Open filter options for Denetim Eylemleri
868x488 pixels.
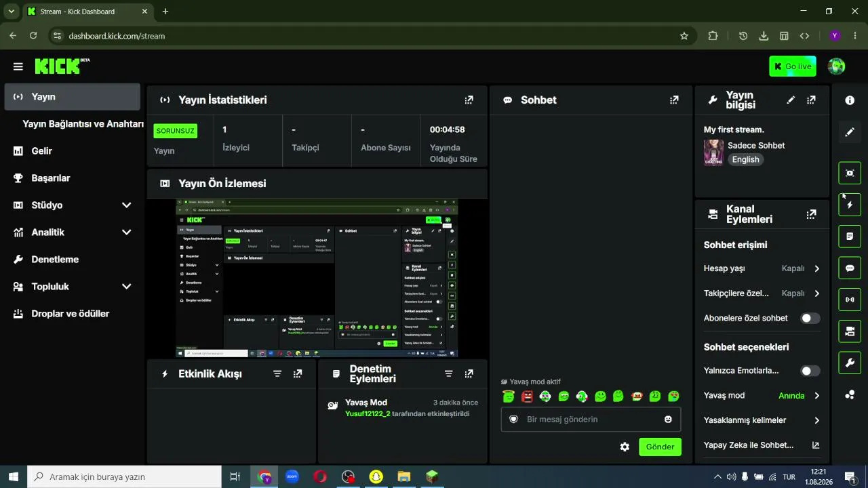448,373
